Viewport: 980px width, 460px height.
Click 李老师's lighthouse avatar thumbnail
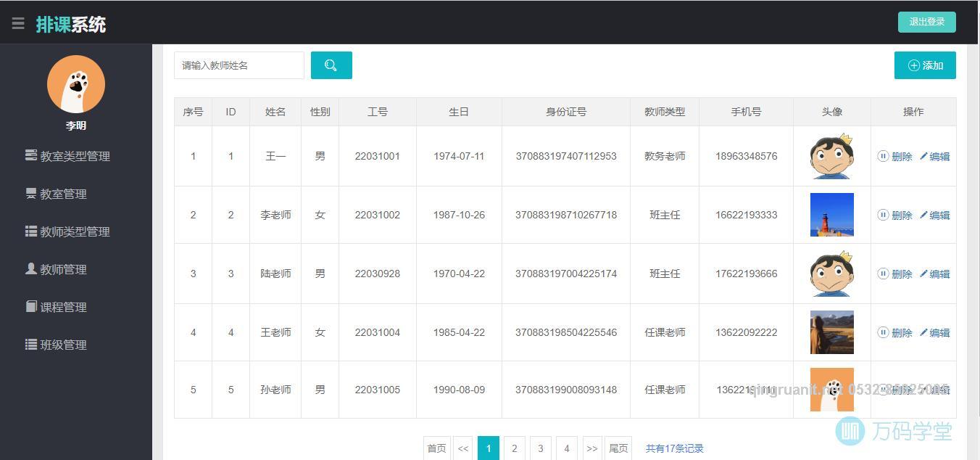(831, 215)
